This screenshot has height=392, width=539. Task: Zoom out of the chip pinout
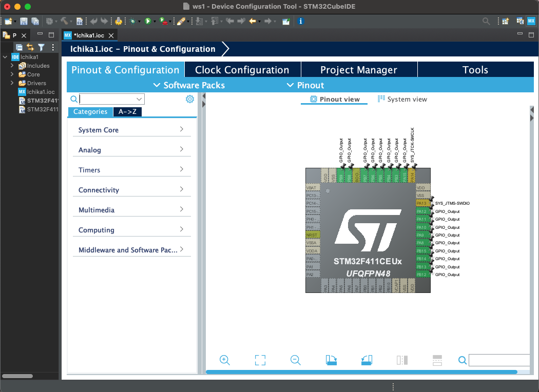click(x=295, y=360)
